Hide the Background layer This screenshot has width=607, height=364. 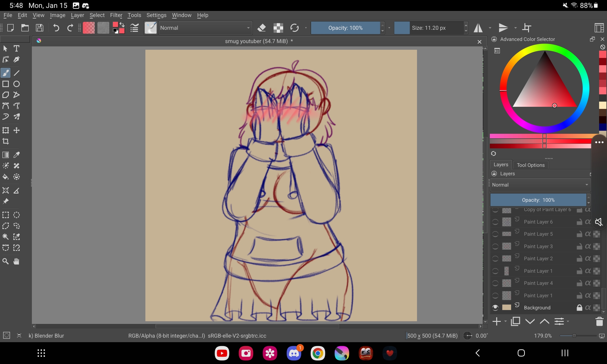click(495, 308)
